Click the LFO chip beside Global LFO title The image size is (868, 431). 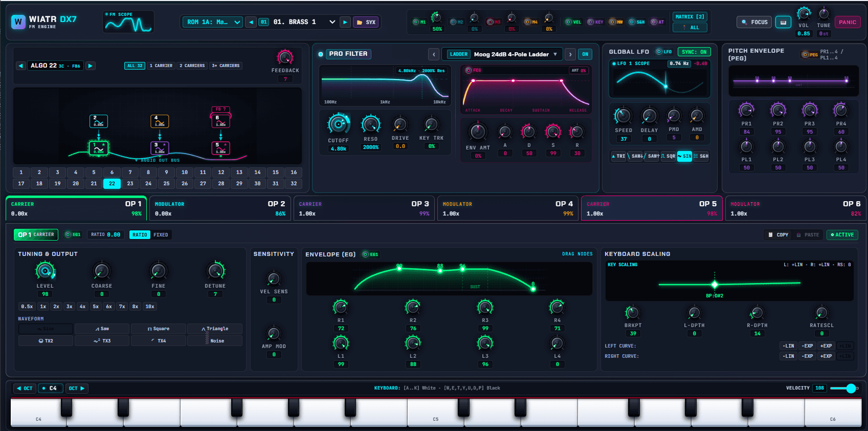point(664,52)
